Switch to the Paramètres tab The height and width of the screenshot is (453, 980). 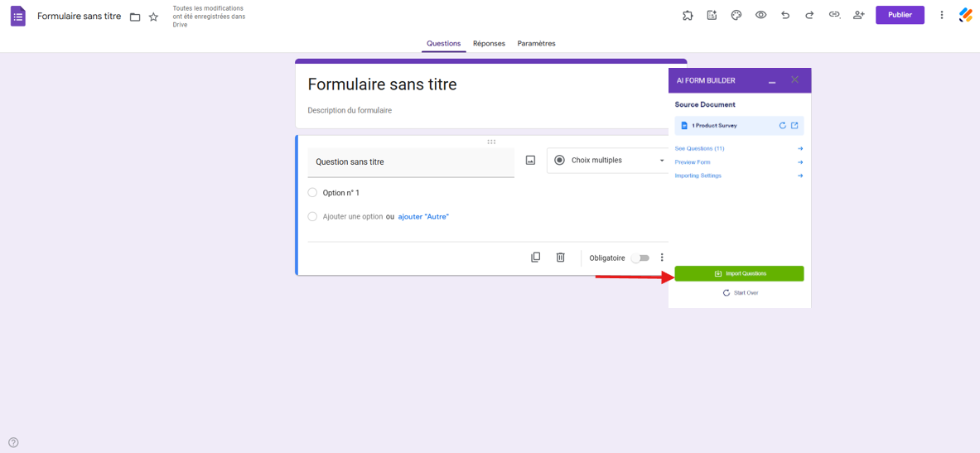(x=536, y=44)
